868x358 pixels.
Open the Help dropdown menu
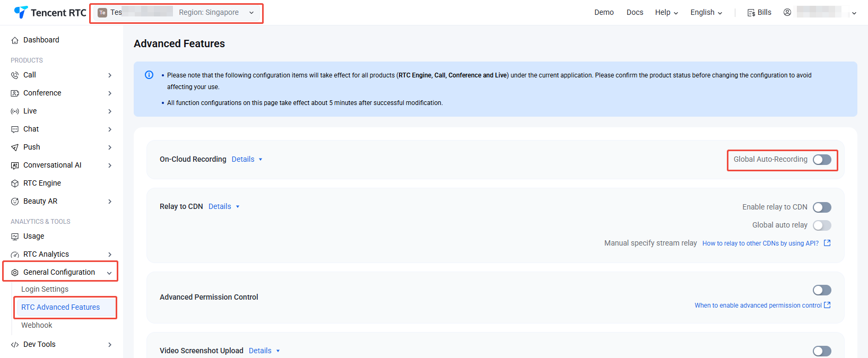666,12
